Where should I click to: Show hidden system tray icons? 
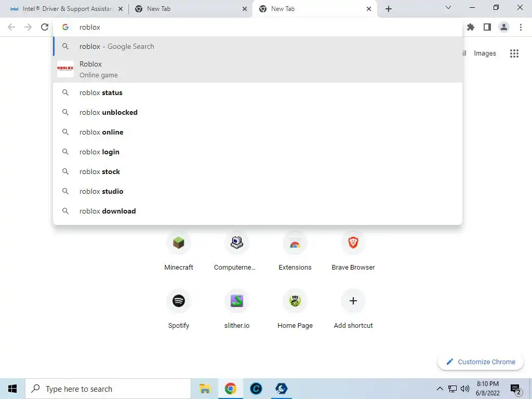click(x=440, y=389)
